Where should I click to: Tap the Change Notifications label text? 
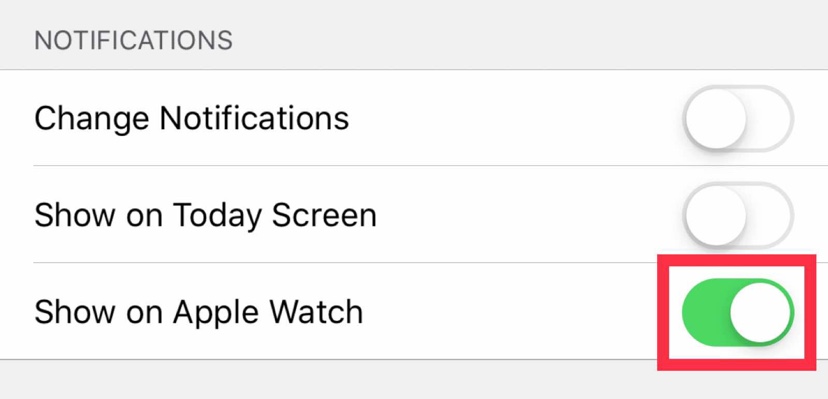[x=191, y=118]
